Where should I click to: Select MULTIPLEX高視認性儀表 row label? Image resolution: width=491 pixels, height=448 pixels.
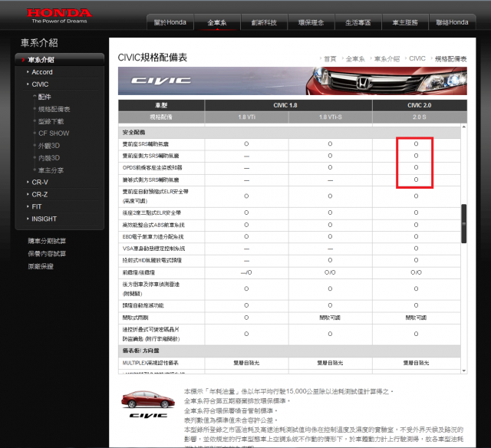coord(150,363)
